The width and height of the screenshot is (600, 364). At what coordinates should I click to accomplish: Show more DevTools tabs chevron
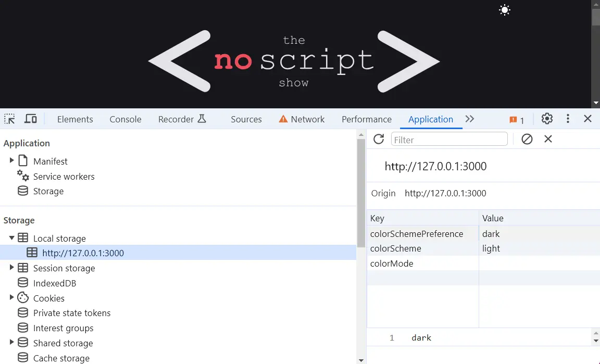point(470,119)
